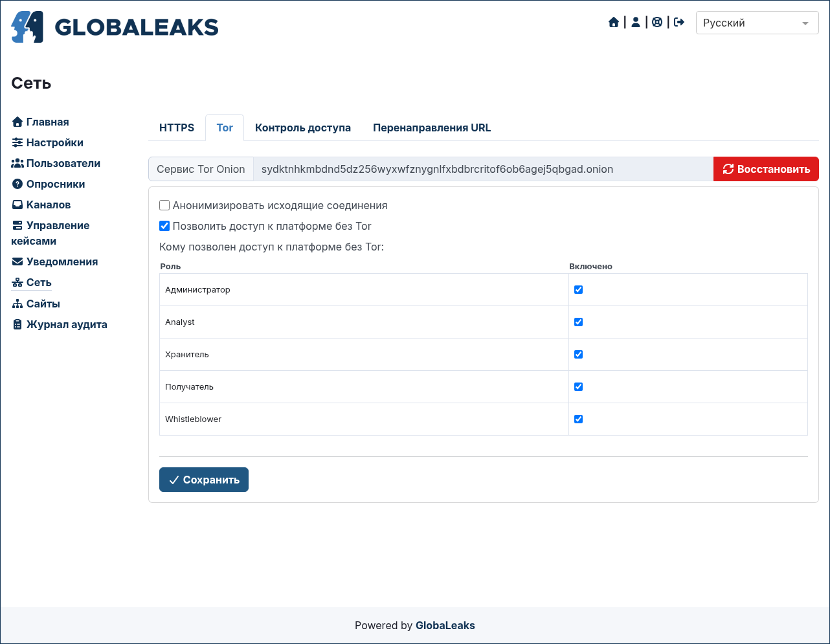Click the server icon beside Управление кейсами
This screenshot has width=830, height=644.
17,225
